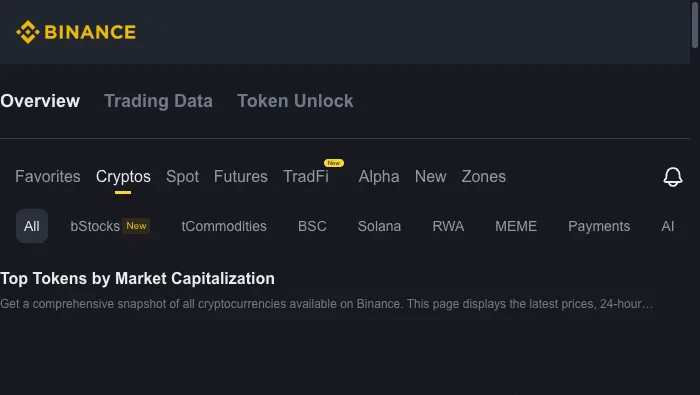Switch to the Spot tab

183,177
